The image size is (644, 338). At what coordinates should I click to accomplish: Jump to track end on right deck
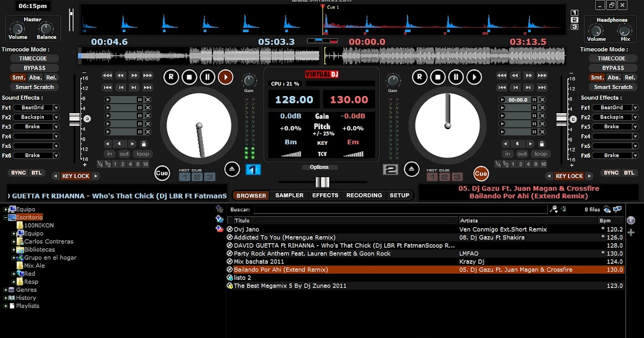point(542,87)
